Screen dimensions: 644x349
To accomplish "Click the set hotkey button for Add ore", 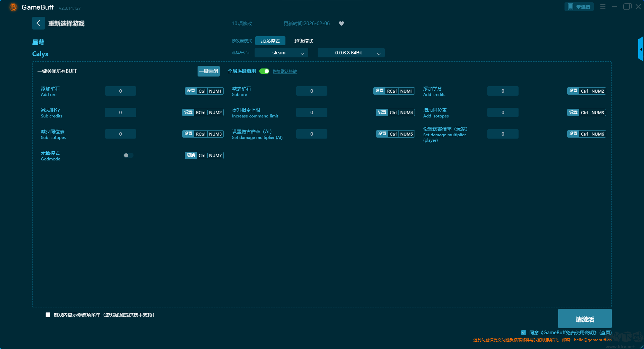I will tap(191, 91).
